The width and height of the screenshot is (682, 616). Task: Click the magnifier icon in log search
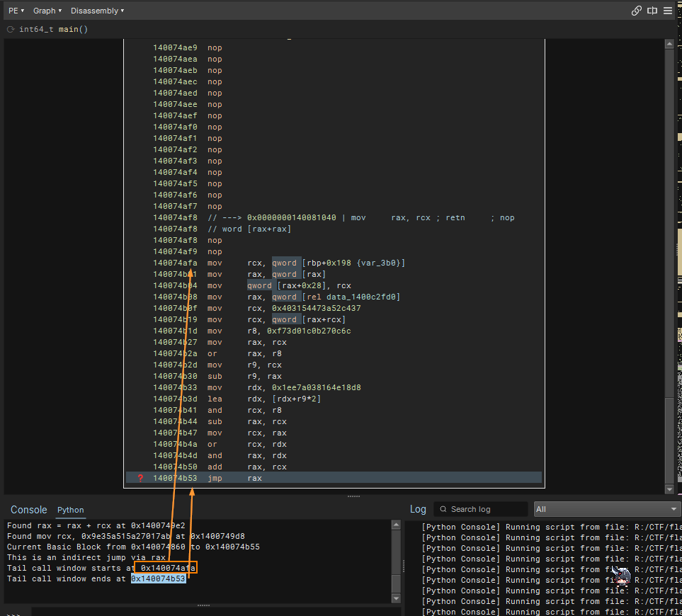click(443, 509)
